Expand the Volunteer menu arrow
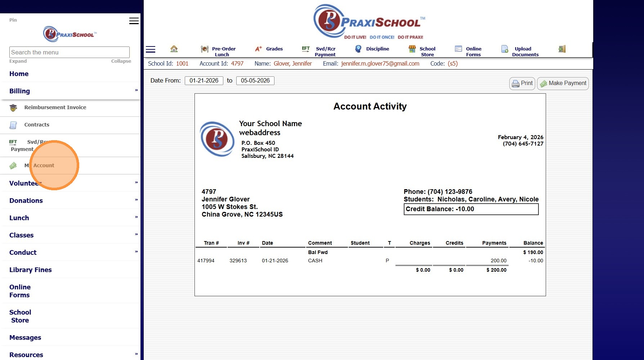 coord(137,183)
